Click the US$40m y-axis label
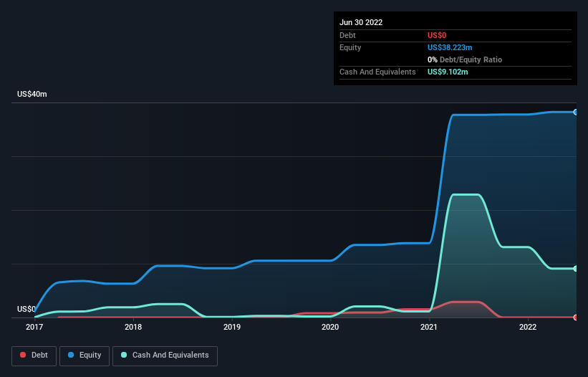Image resolution: width=588 pixels, height=377 pixels. (x=32, y=94)
